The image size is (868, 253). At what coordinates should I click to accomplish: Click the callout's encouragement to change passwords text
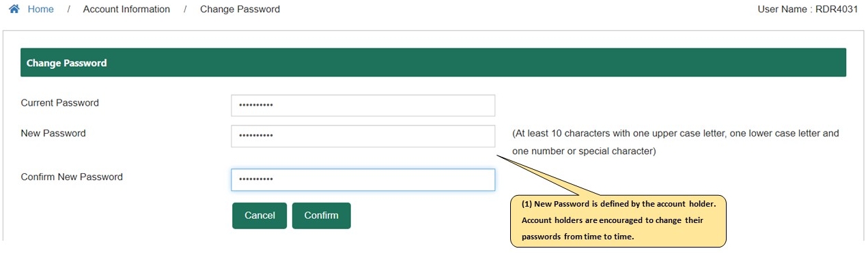click(613, 228)
